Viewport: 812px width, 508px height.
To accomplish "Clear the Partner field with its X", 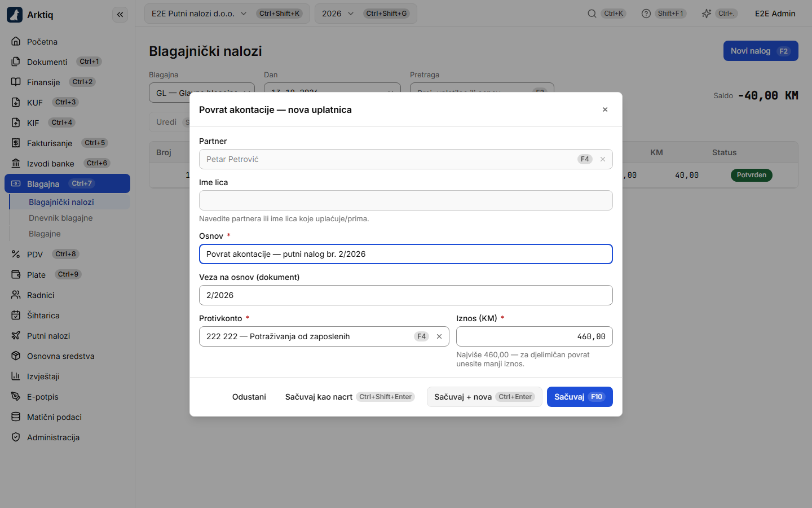I will [603, 159].
